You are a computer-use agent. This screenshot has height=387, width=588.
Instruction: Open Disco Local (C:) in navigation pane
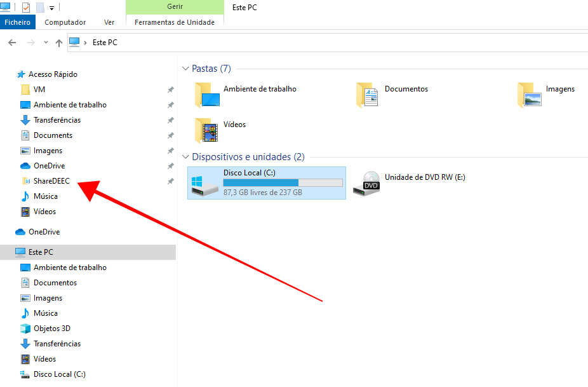pos(60,375)
